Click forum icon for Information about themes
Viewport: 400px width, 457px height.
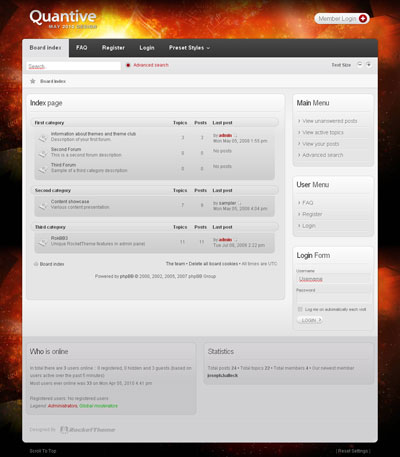(43, 138)
